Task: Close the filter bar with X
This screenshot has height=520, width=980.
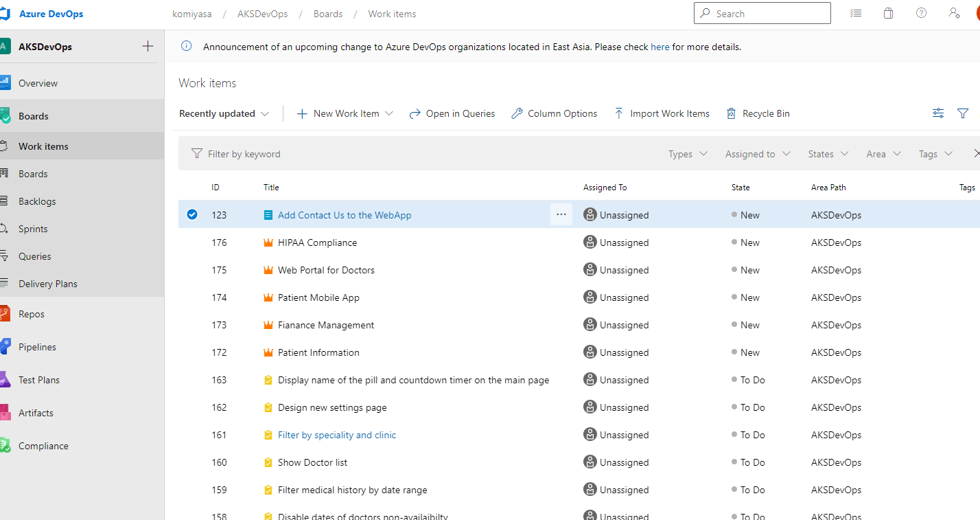Action: click(976, 154)
